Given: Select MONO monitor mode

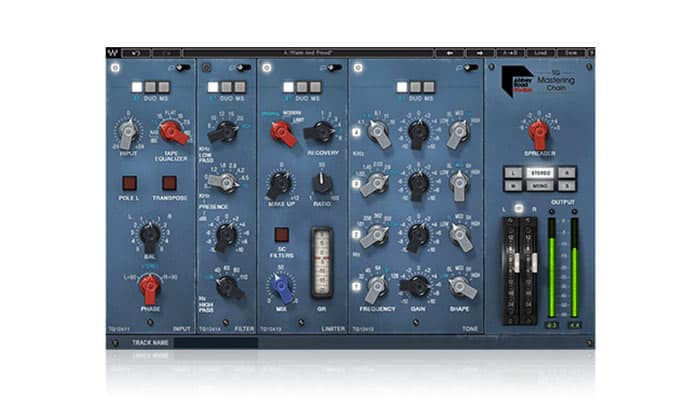Looking at the screenshot, I should [540, 186].
